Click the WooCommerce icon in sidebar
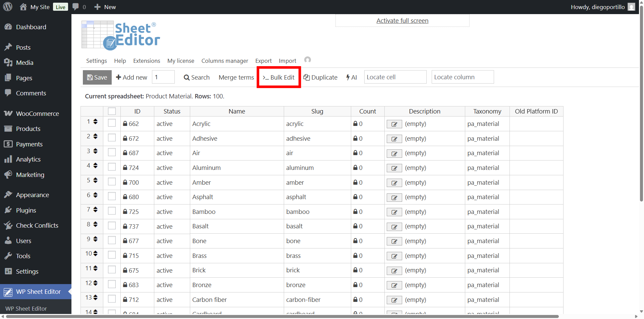 [x=8, y=113]
